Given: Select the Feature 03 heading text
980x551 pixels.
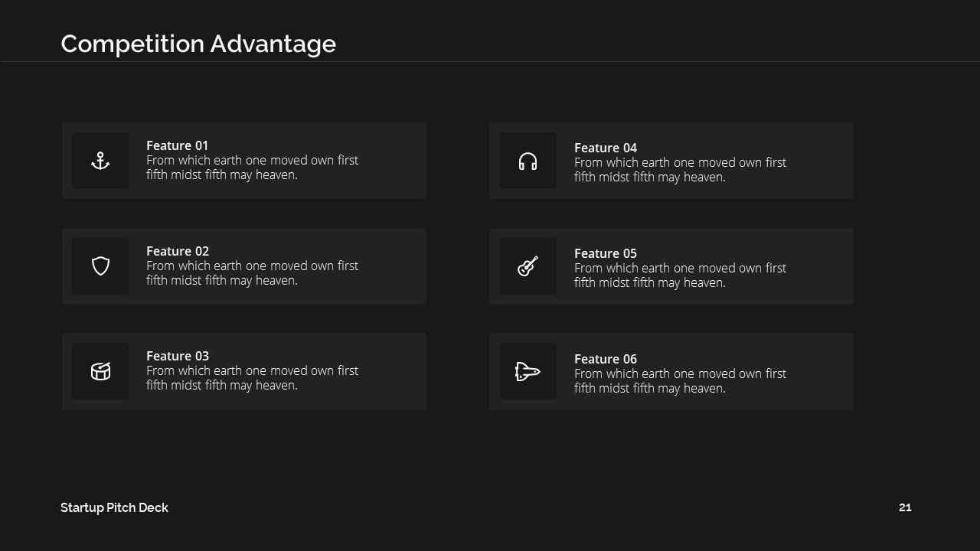Looking at the screenshot, I should coord(177,356).
